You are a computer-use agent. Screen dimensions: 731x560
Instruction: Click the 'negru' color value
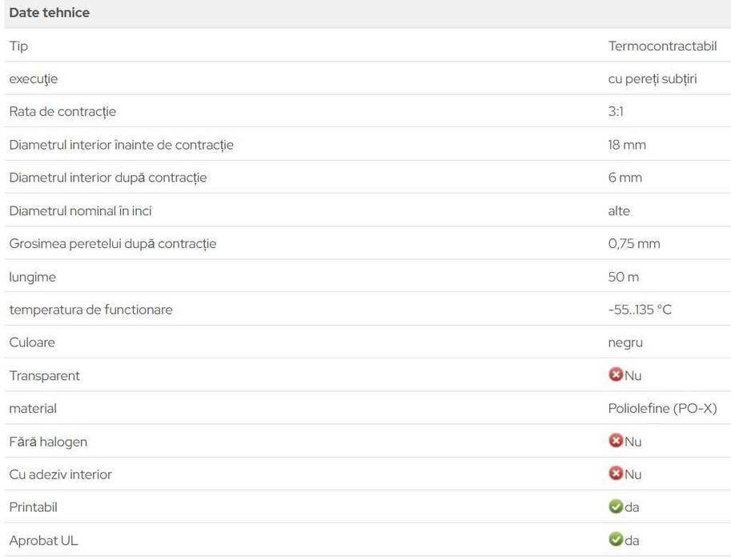coord(625,342)
